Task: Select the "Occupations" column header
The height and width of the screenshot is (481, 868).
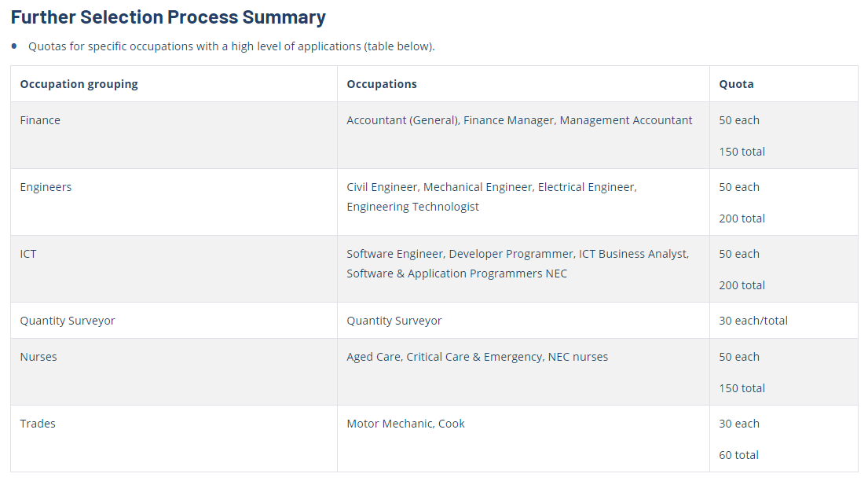Action: pos(382,84)
